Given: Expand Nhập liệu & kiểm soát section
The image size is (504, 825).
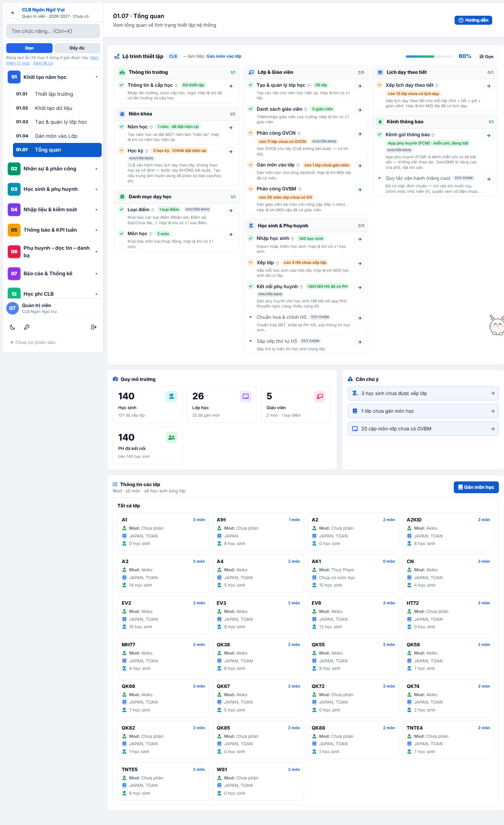Looking at the screenshot, I should (53, 210).
